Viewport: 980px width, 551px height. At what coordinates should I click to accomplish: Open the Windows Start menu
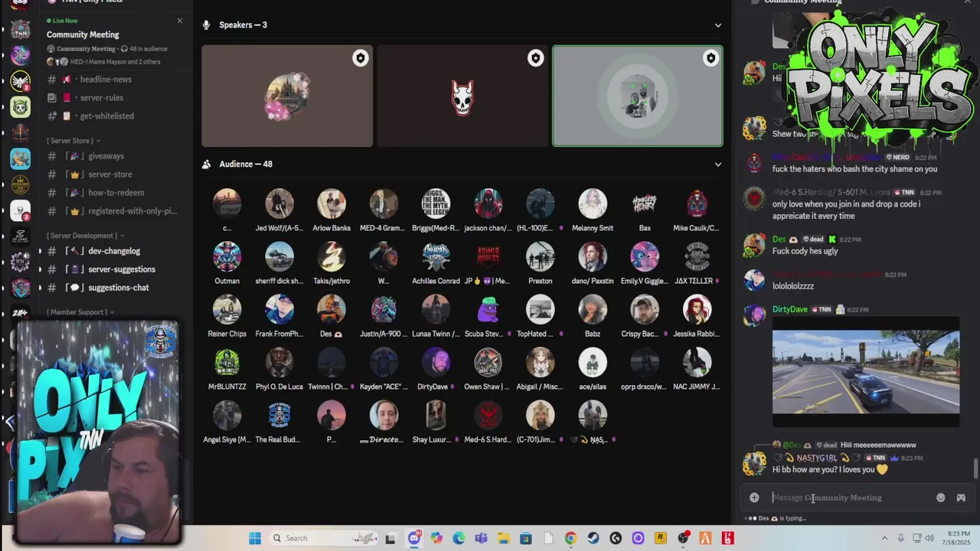coord(255,538)
